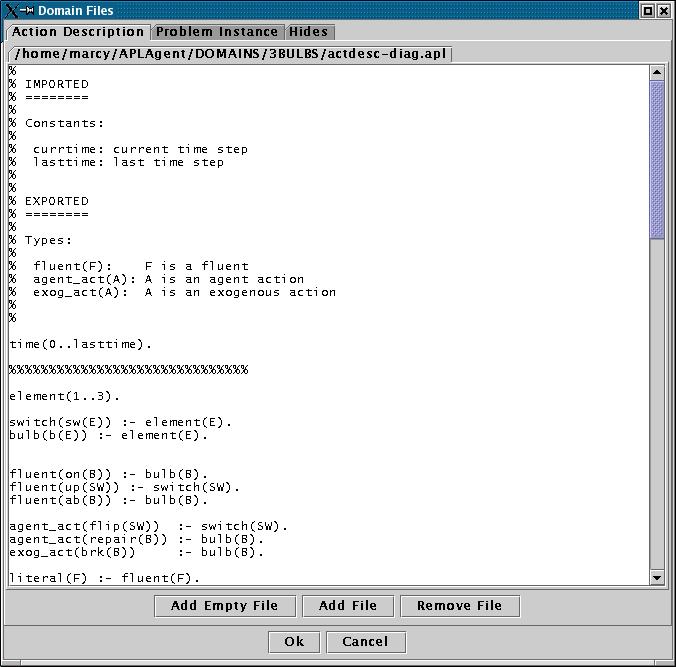Select the actdesc-diag.apl file tab
The height and width of the screenshot is (667, 676).
tap(230, 53)
